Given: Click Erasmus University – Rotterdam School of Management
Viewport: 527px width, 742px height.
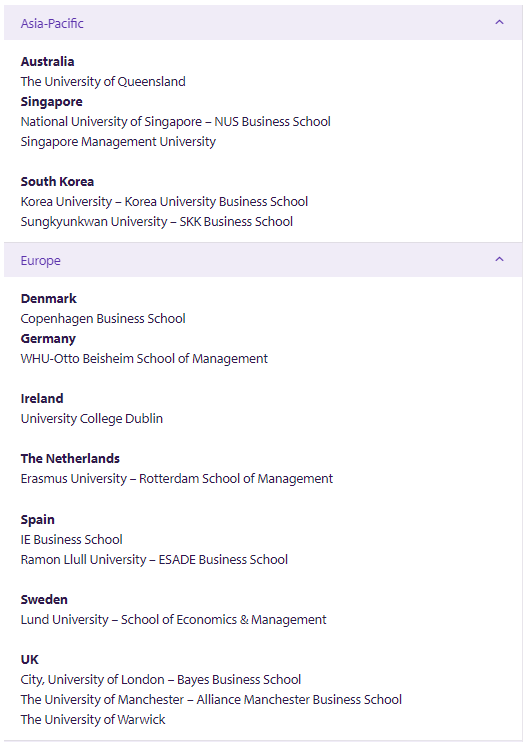Looking at the screenshot, I should click(177, 478).
